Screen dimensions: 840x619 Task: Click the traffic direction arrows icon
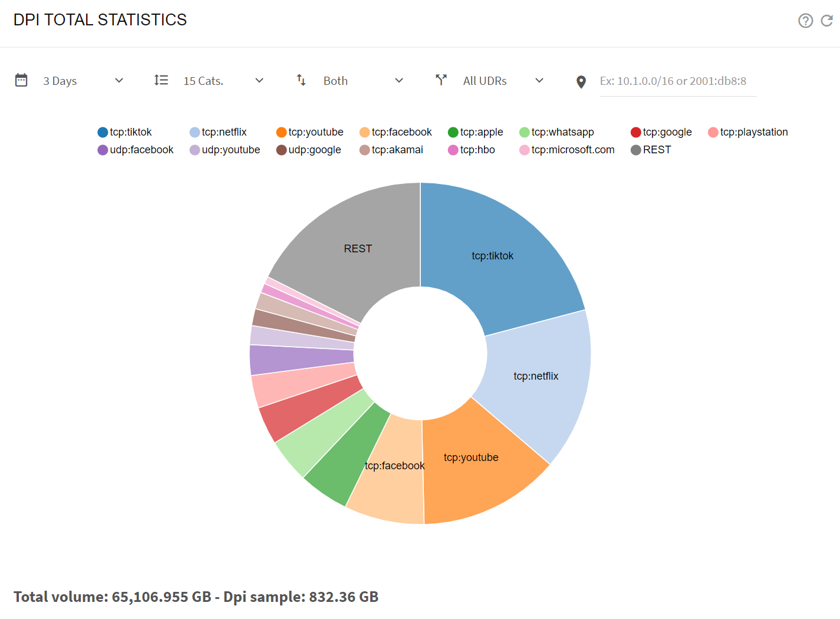[x=301, y=80]
